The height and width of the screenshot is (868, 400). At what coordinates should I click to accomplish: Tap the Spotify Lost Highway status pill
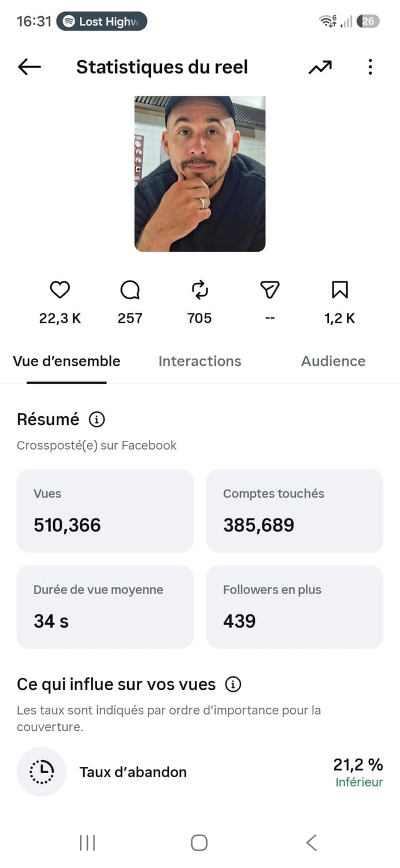(102, 21)
